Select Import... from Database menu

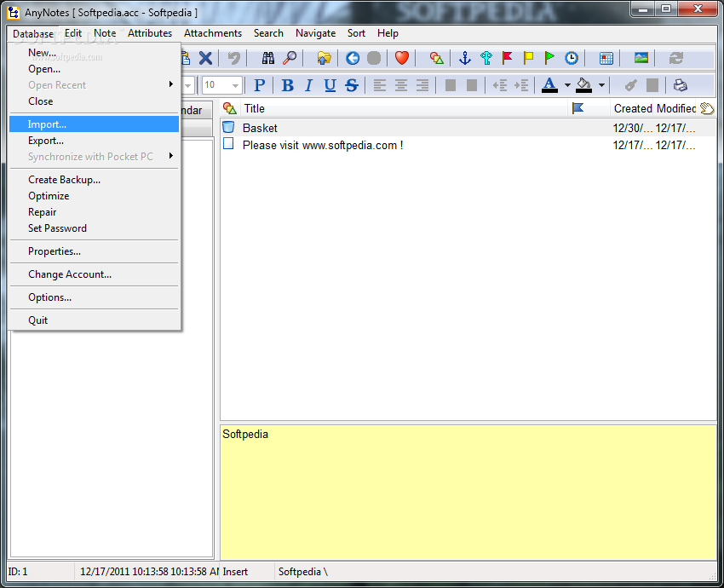(x=94, y=124)
